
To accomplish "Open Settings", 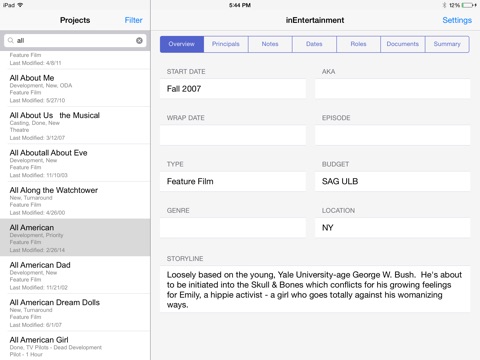I will [457, 20].
